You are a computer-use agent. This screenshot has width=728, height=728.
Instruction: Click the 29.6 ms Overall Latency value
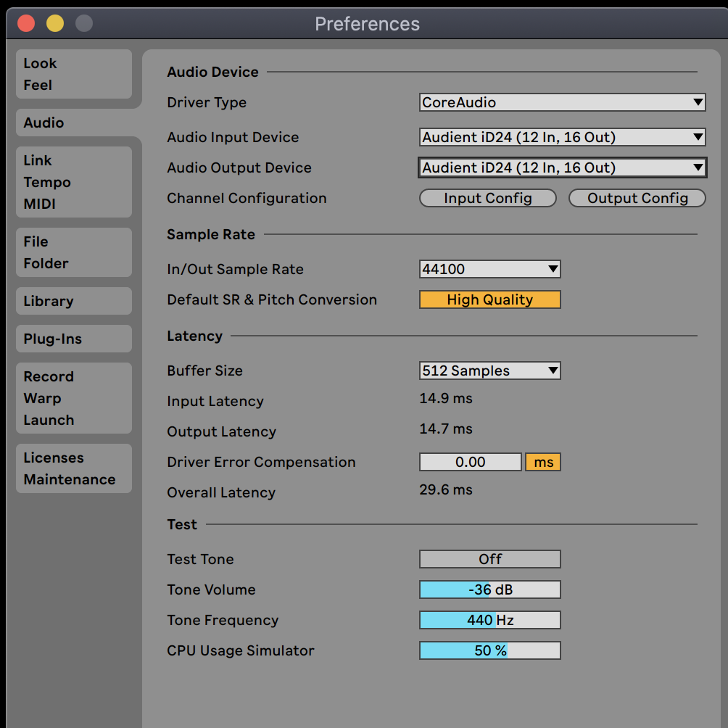coord(446,490)
